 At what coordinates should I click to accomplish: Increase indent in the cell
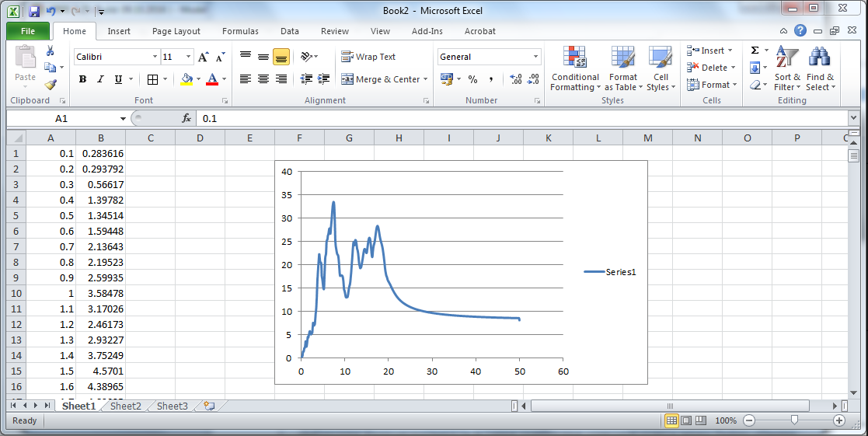(324, 79)
